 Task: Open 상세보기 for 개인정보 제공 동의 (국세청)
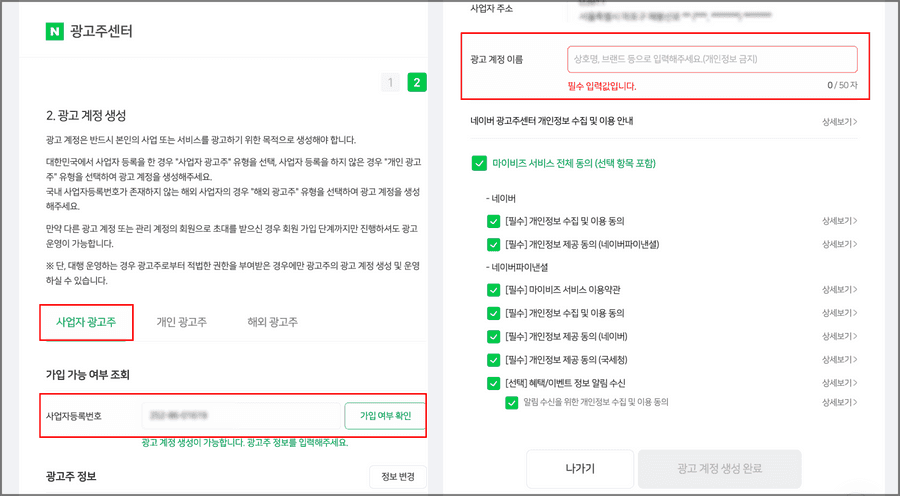click(x=840, y=360)
